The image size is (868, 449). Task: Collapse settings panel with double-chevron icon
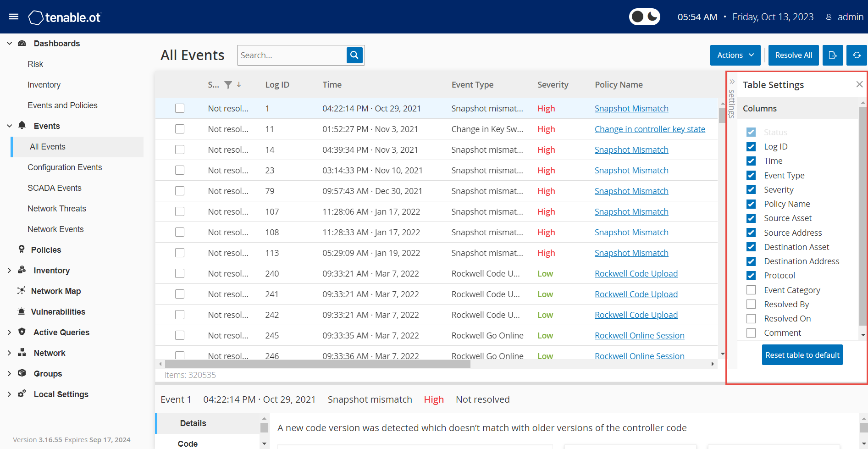[732, 82]
